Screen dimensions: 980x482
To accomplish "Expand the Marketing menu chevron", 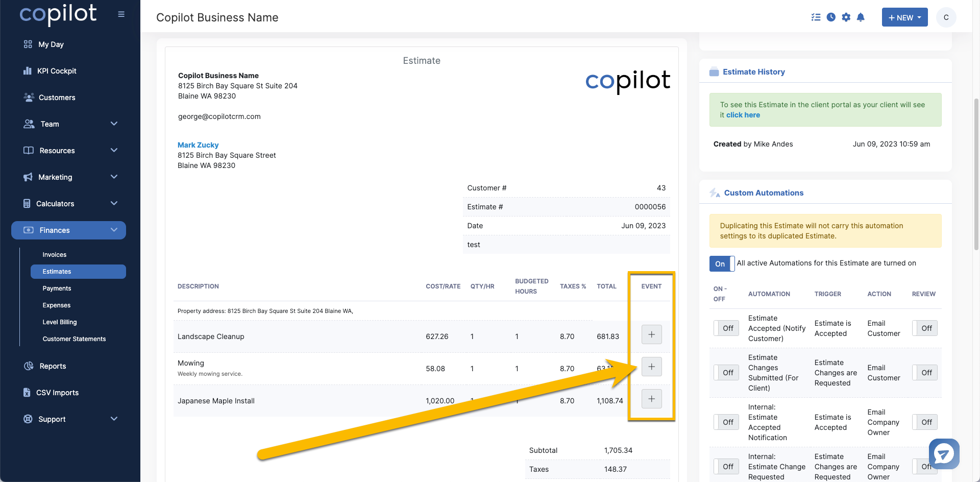I will point(114,177).
